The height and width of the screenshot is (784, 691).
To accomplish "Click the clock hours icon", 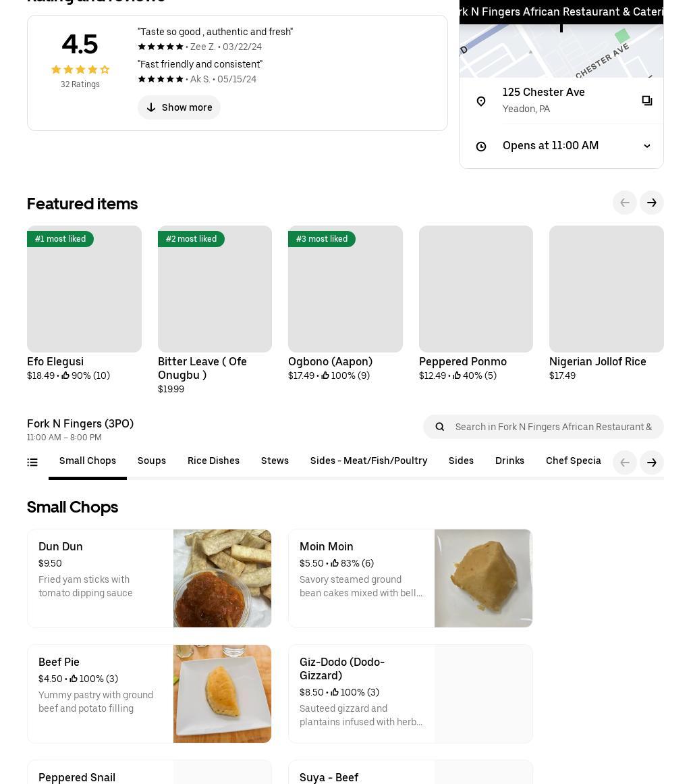I will click(x=481, y=146).
